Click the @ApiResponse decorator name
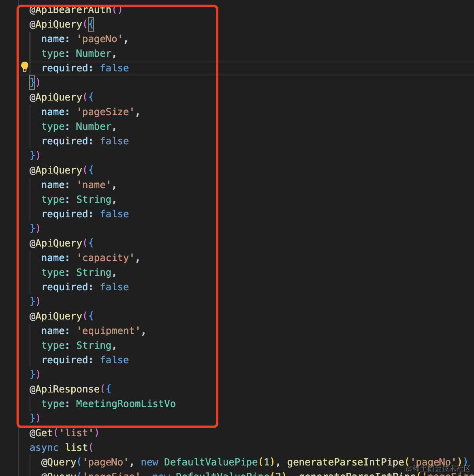This screenshot has height=476, width=474. pos(65,389)
